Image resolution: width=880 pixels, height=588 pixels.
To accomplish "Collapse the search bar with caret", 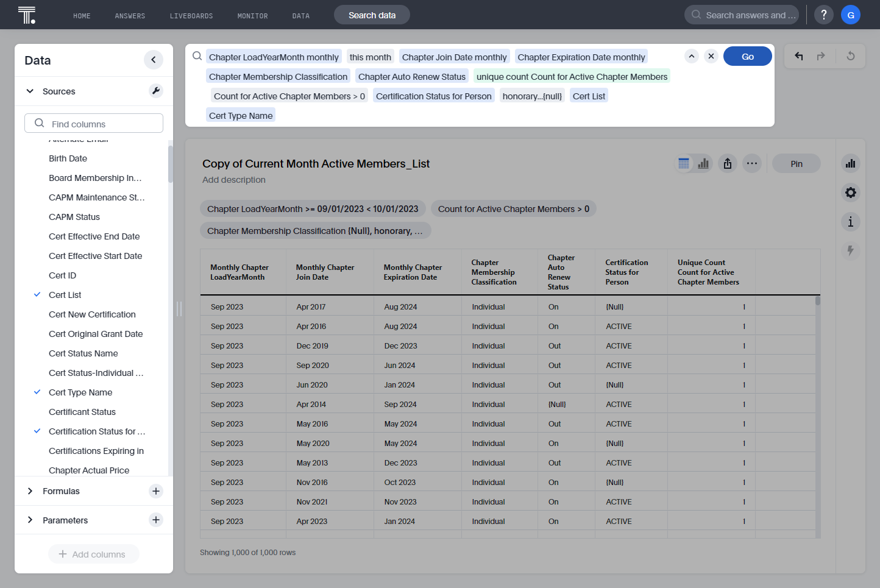I will (x=692, y=56).
